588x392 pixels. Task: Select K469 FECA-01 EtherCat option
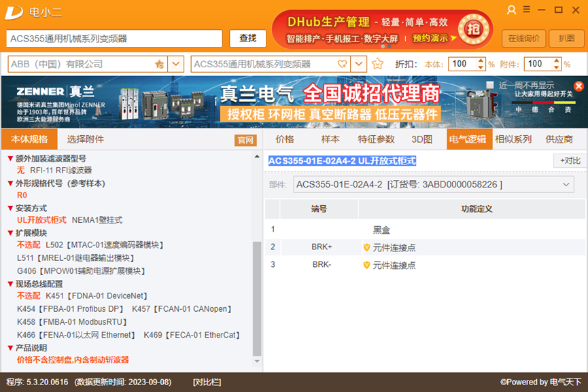192,335
